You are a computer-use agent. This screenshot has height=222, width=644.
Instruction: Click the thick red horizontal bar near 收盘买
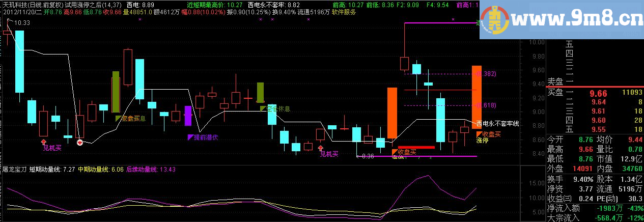[x=415, y=148]
